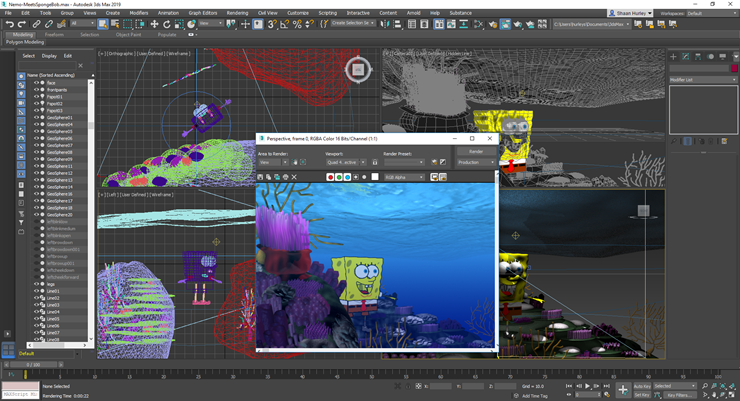Switch to the Freeform ribbon tab

point(54,34)
